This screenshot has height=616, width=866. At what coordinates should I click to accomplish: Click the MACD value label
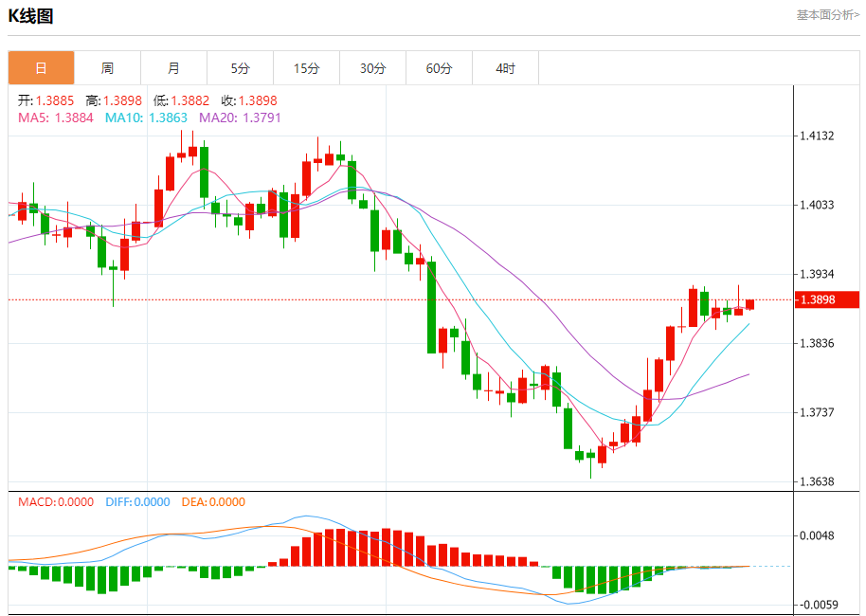pos(56,502)
